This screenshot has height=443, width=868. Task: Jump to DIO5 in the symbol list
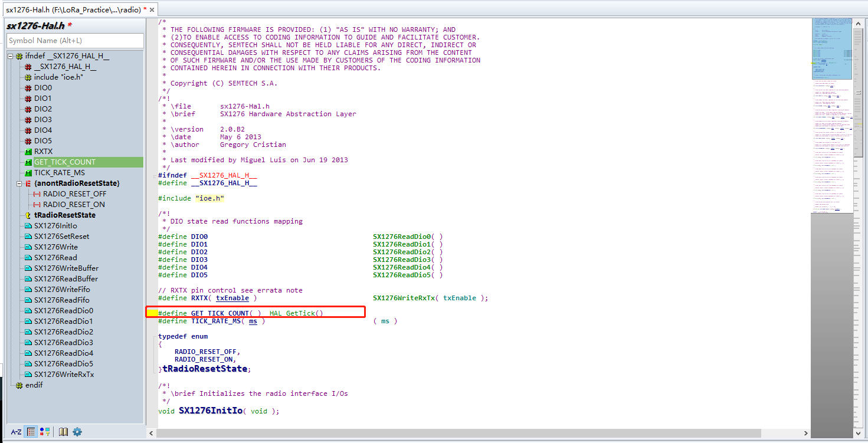click(x=42, y=141)
